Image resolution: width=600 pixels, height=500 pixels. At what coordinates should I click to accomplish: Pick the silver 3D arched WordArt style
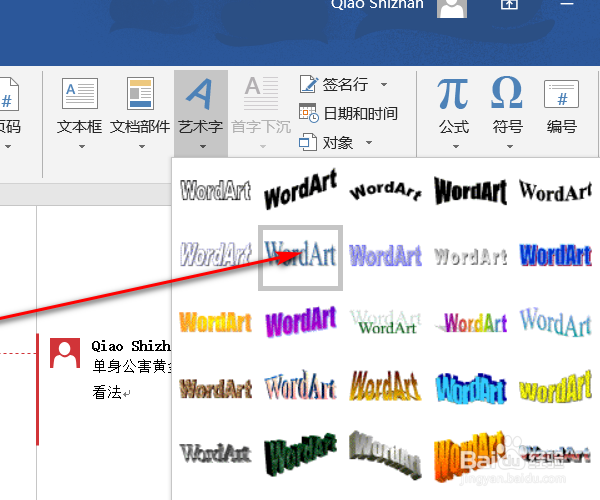click(386, 454)
